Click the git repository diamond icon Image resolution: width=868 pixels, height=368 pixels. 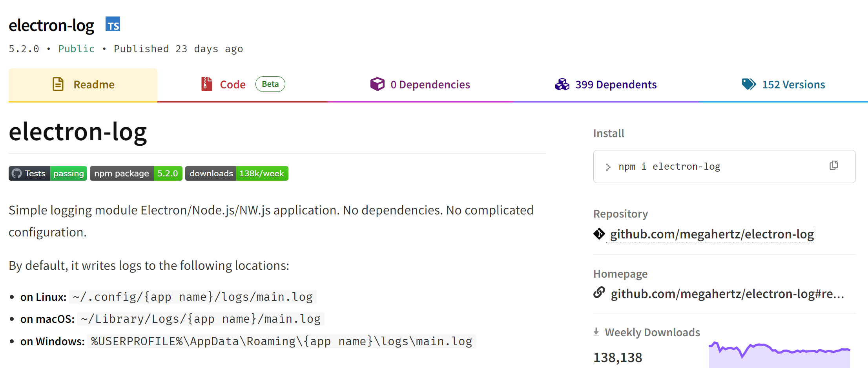click(599, 234)
